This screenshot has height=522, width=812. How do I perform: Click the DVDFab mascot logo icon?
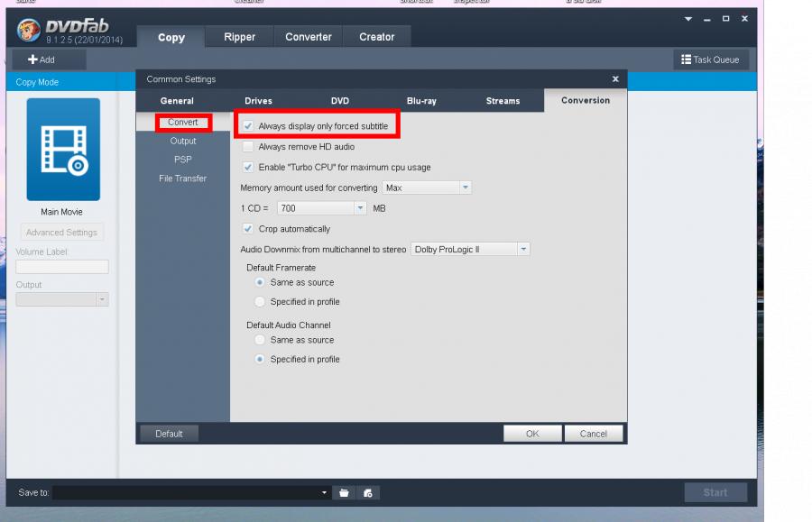[29, 30]
